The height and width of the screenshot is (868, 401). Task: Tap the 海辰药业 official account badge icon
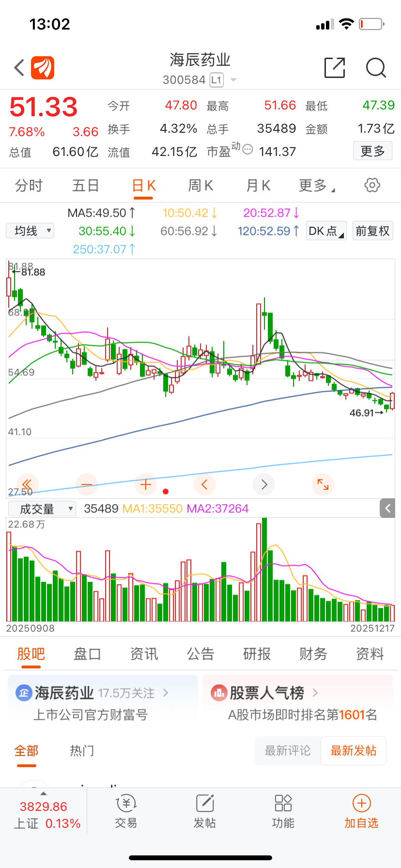pos(24,693)
